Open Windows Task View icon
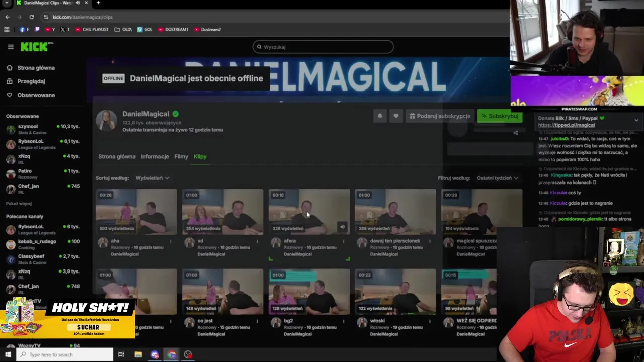Image resolution: width=644 pixels, height=362 pixels. (121, 355)
